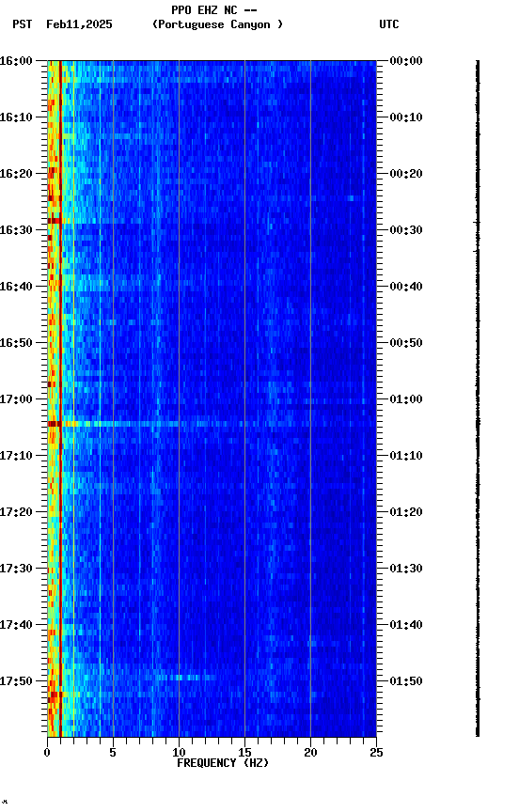Screen dimensions: 519x812
Task: Click the '00:20' UTC time label
Action: pos(406,174)
